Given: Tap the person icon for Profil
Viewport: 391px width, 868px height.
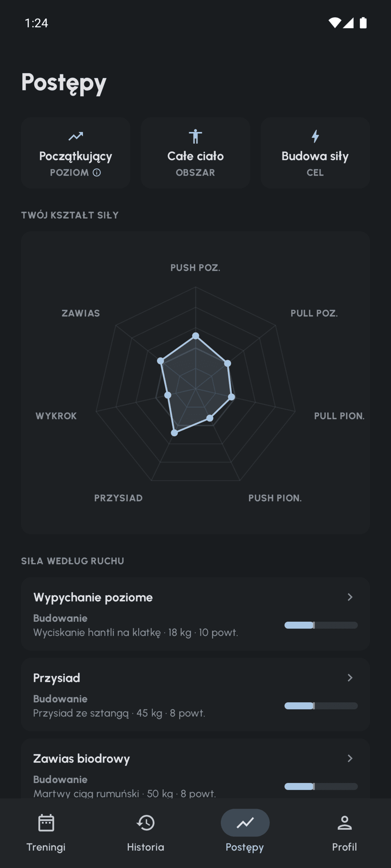Looking at the screenshot, I should tap(345, 823).
